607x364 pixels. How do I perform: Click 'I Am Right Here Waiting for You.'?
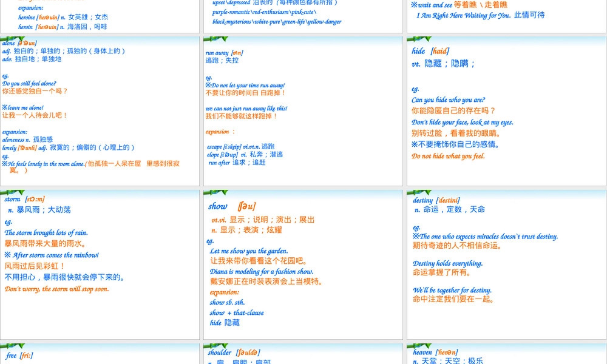coord(464,16)
